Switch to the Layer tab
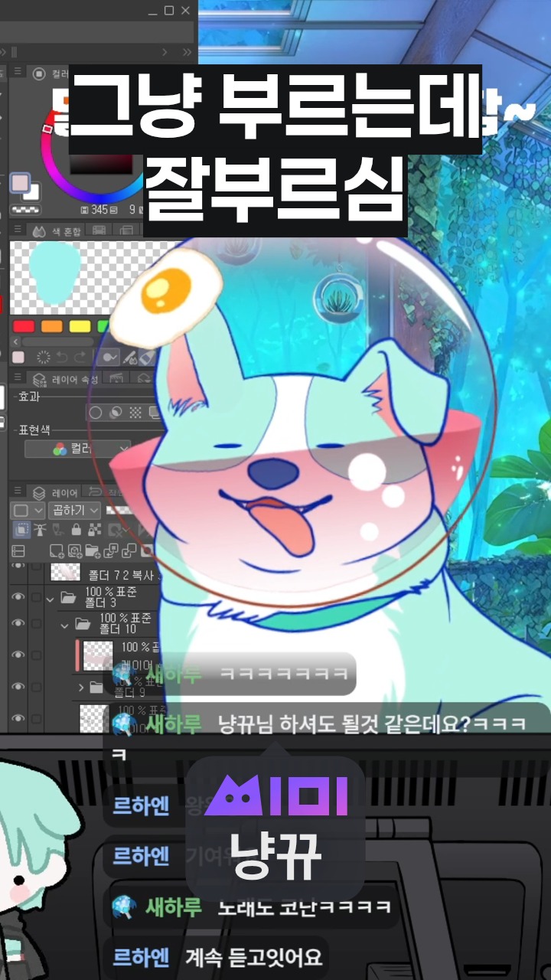This screenshot has height=980, width=551. [55, 492]
